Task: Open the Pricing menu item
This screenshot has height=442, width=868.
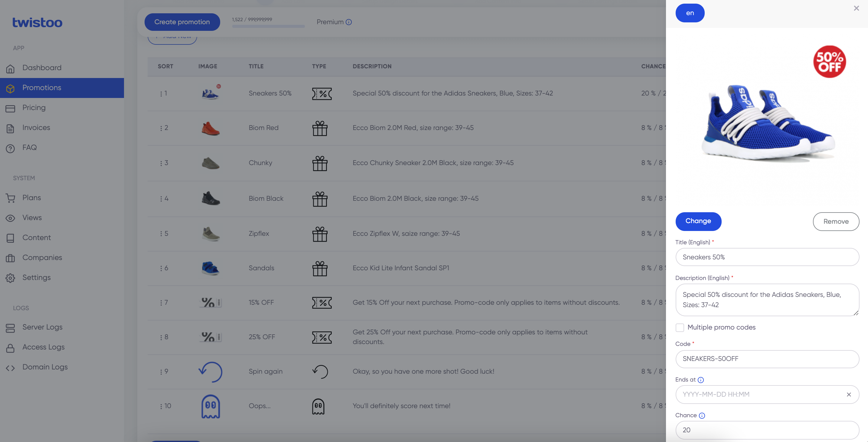Action: pos(34,108)
